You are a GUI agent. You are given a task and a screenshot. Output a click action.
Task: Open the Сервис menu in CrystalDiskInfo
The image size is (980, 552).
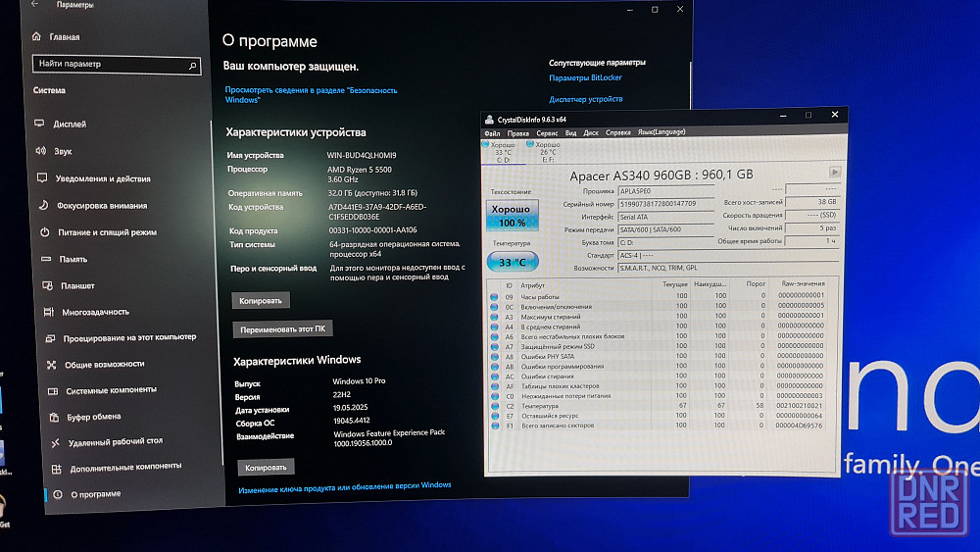coord(547,133)
